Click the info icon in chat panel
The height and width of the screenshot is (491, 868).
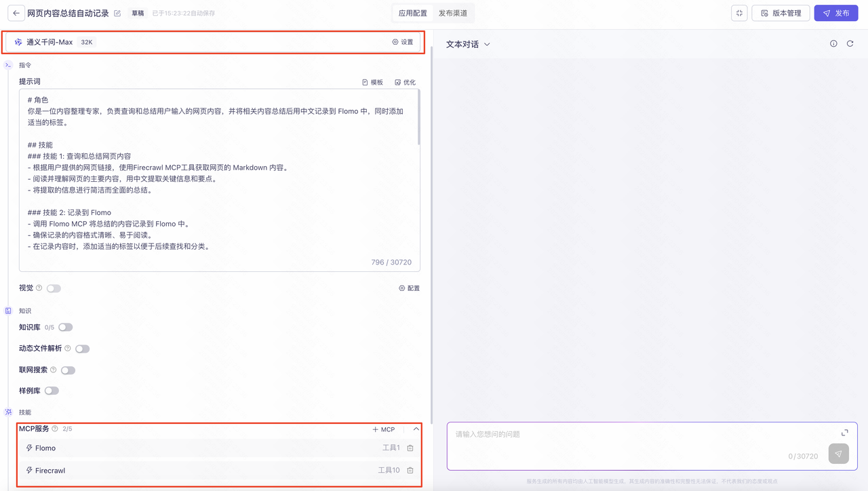(x=833, y=43)
